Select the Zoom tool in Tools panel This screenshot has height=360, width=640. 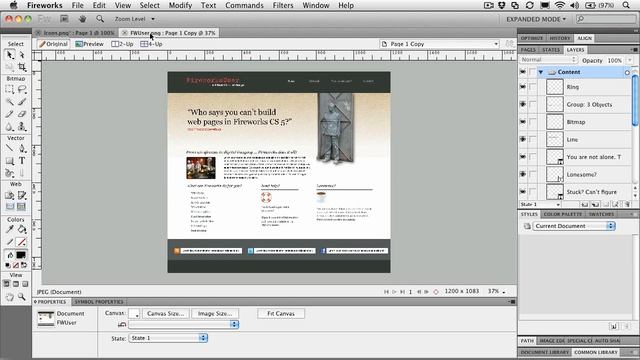[22, 297]
